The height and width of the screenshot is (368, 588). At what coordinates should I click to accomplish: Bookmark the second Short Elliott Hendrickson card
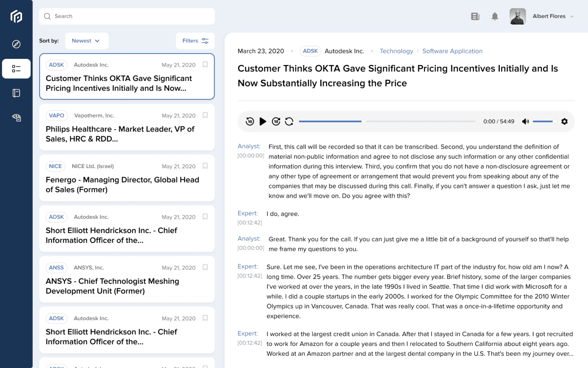point(205,318)
